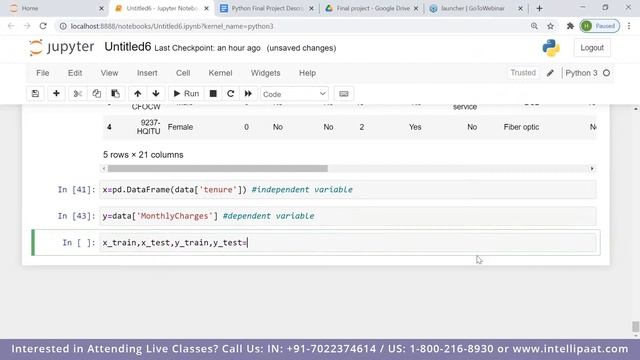Viewport: 640px width, 360px height.
Task: Click the Logout button
Action: point(592,48)
